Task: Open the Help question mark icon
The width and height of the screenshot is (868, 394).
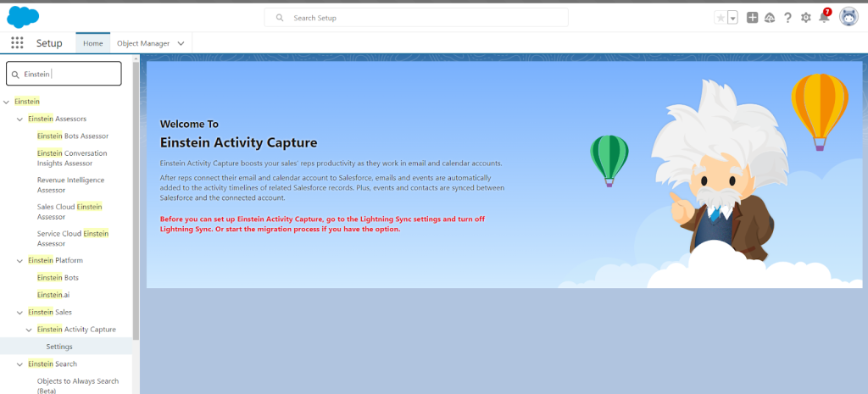Action: [787, 18]
